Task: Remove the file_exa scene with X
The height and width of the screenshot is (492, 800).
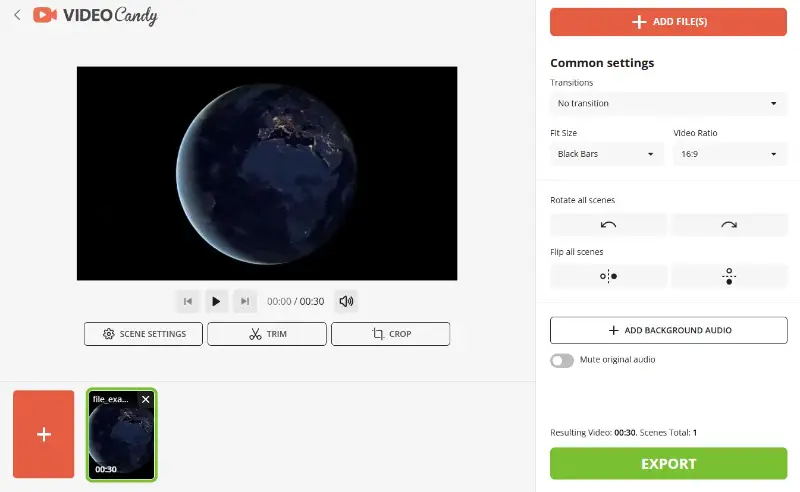Action: (145, 399)
